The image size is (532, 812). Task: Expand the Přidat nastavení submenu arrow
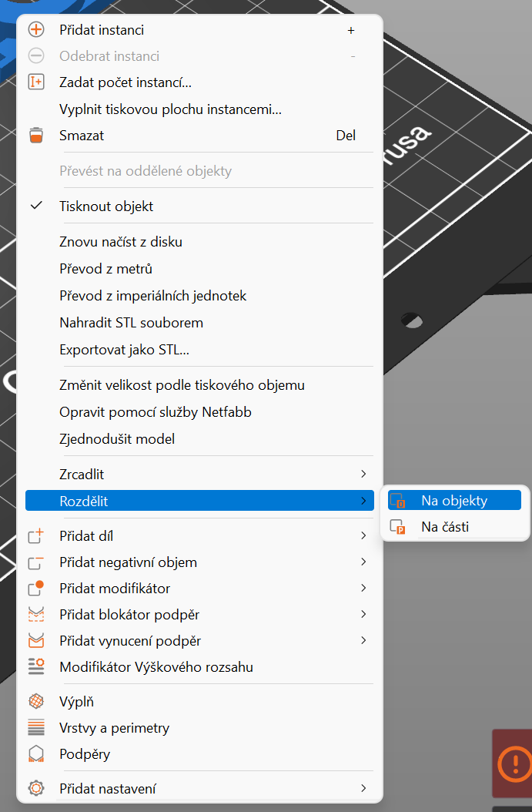[363, 789]
